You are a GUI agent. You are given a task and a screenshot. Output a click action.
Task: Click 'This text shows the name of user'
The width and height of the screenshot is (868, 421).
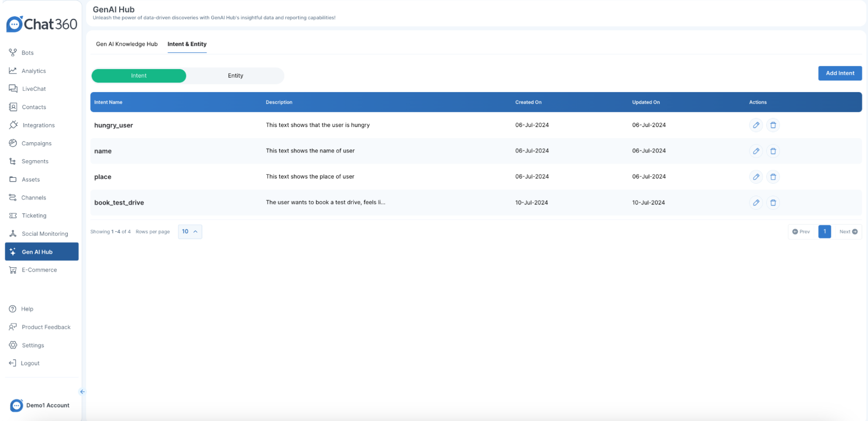tap(310, 151)
